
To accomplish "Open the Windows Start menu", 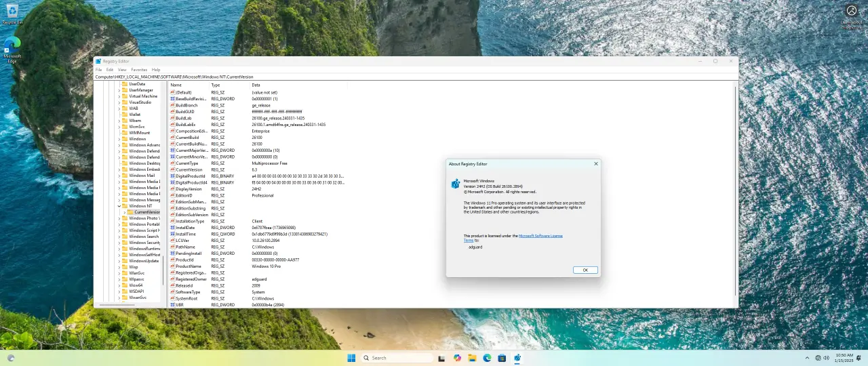I will [351, 358].
